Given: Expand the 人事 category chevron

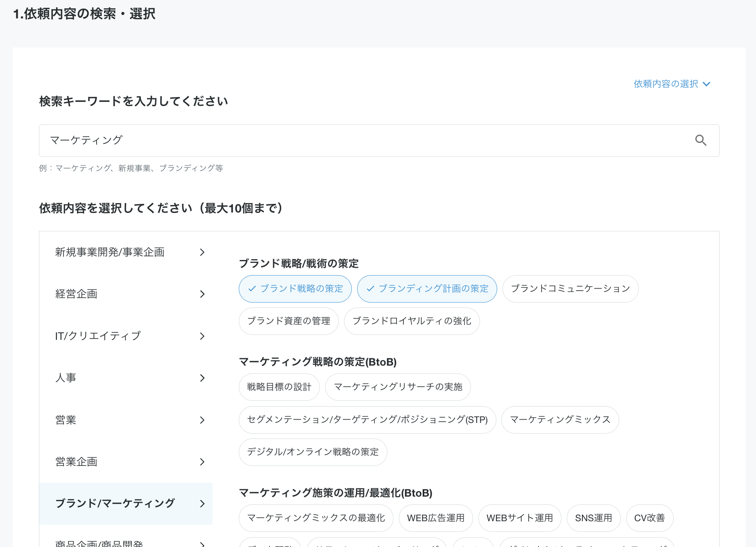Looking at the screenshot, I should (202, 378).
